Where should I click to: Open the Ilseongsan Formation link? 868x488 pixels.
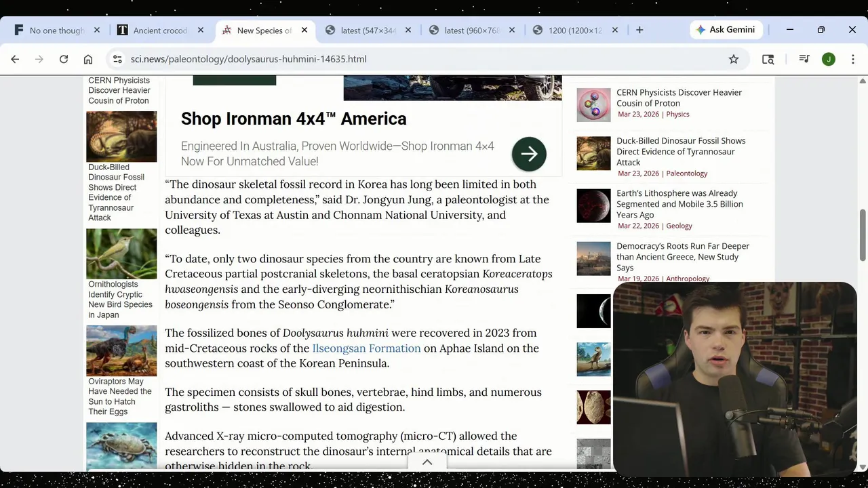pyautogui.click(x=366, y=348)
